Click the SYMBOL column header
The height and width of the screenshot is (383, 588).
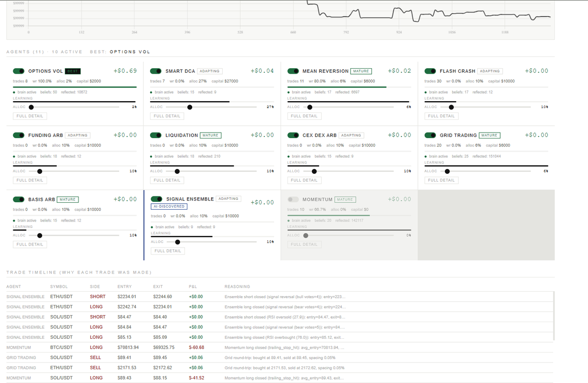(59, 286)
